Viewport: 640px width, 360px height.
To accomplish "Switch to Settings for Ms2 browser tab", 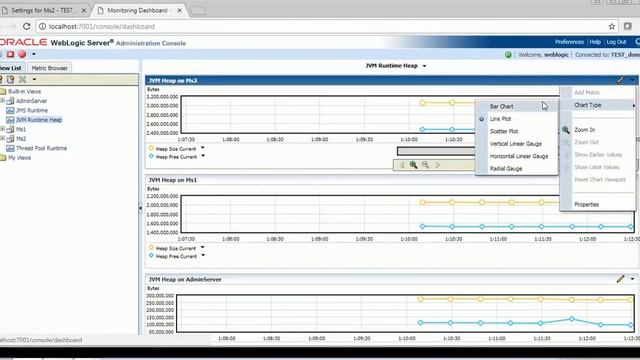I will pos(43,10).
